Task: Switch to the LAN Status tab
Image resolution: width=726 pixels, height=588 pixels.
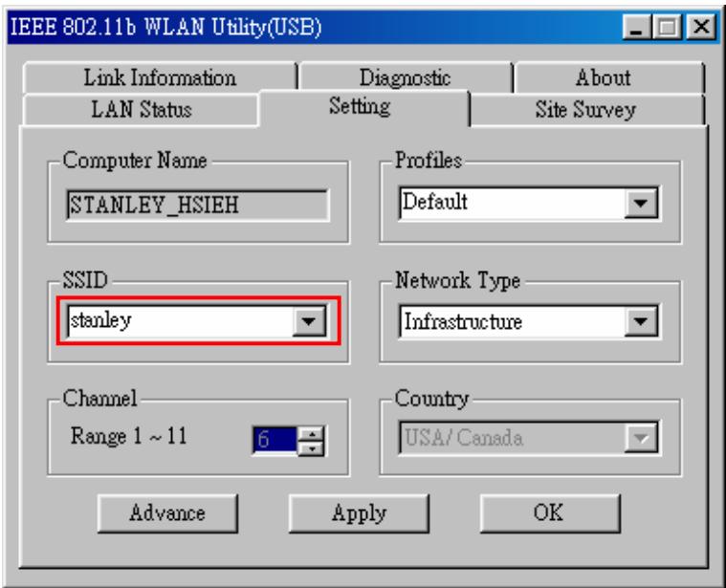Action: (141, 110)
